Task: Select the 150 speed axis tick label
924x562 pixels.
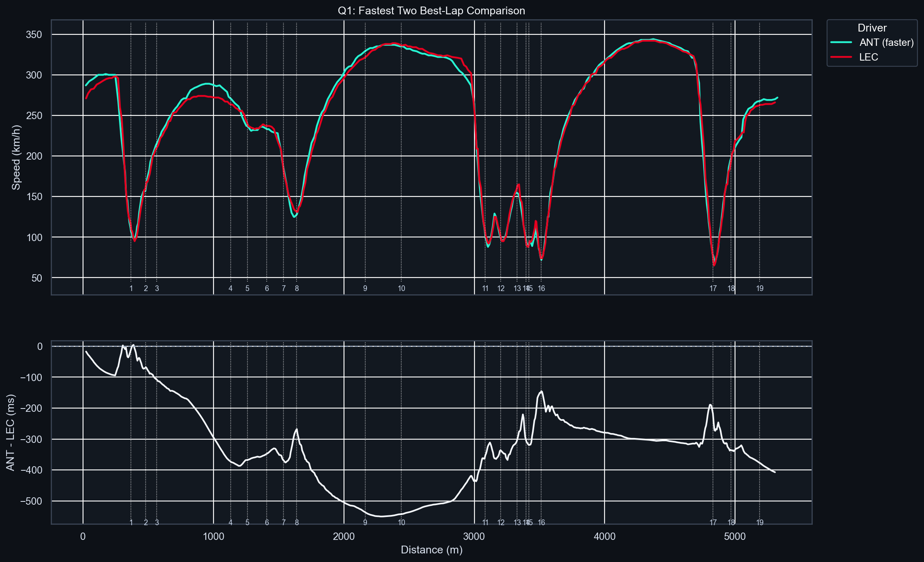Action: [x=34, y=197]
